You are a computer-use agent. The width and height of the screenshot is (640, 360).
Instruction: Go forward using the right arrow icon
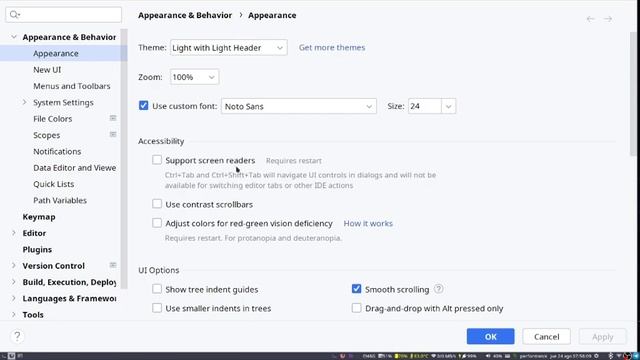coord(608,19)
